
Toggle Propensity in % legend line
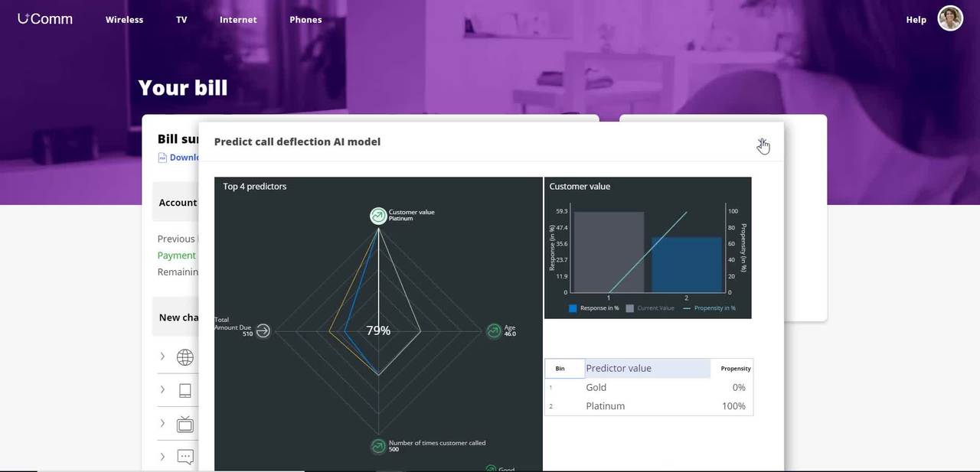pyautogui.click(x=709, y=308)
